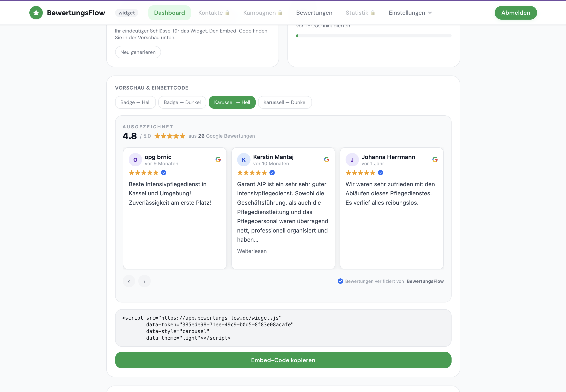
Task: Click the avatar circle with letter J
Action: coord(352,160)
